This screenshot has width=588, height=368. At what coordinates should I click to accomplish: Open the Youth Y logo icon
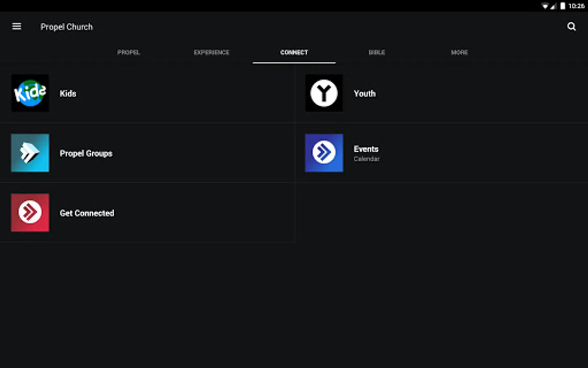tap(324, 93)
